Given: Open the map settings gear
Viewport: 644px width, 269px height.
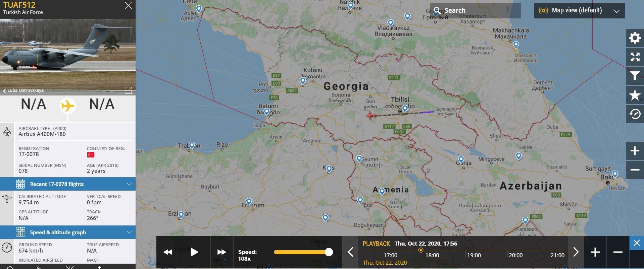Looking at the screenshot, I should click(x=635, y=38).
